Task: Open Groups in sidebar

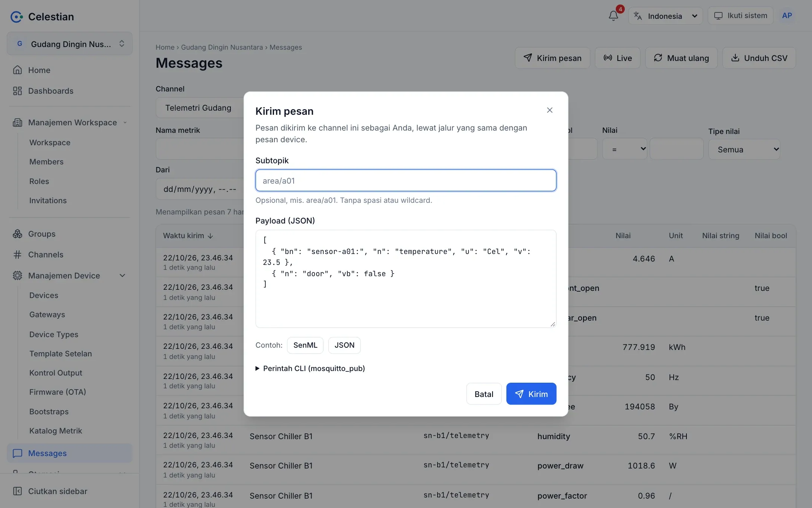Action: [x=70, y=234]
